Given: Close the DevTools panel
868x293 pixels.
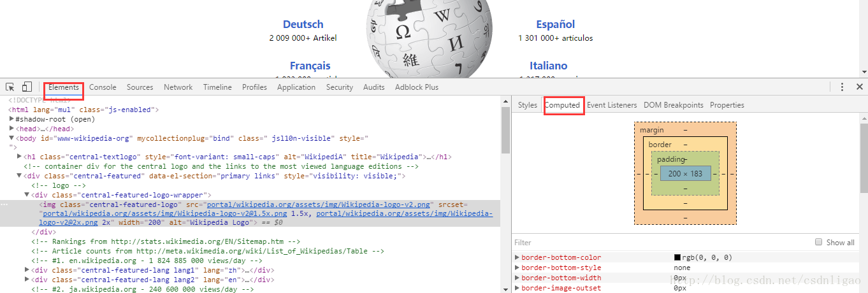Looking at the screenshot, I should (859, 87).
